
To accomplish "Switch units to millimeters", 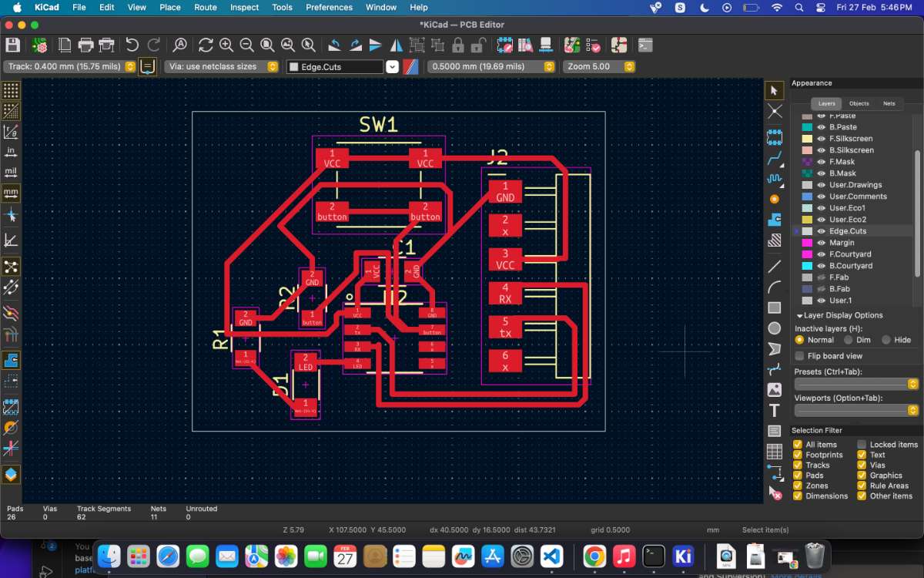I will (11, 193).
